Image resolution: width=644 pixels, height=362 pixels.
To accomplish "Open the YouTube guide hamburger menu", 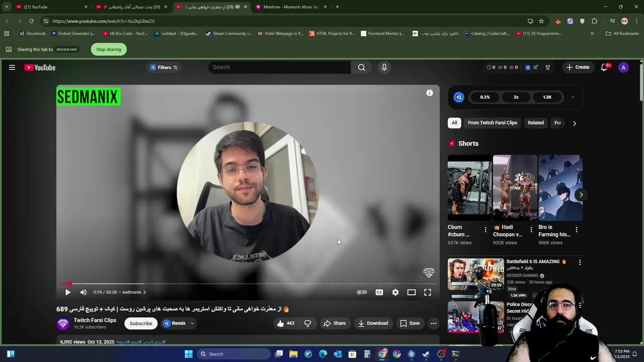I will pos(12,67).
